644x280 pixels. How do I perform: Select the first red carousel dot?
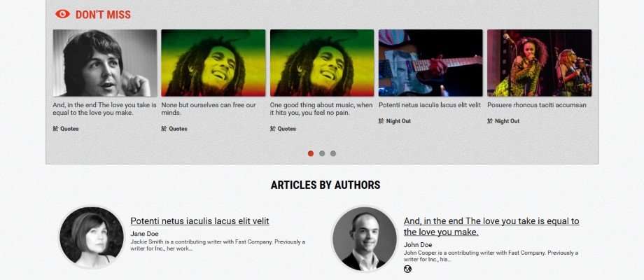pyautogui.click(x=311, y=153)
